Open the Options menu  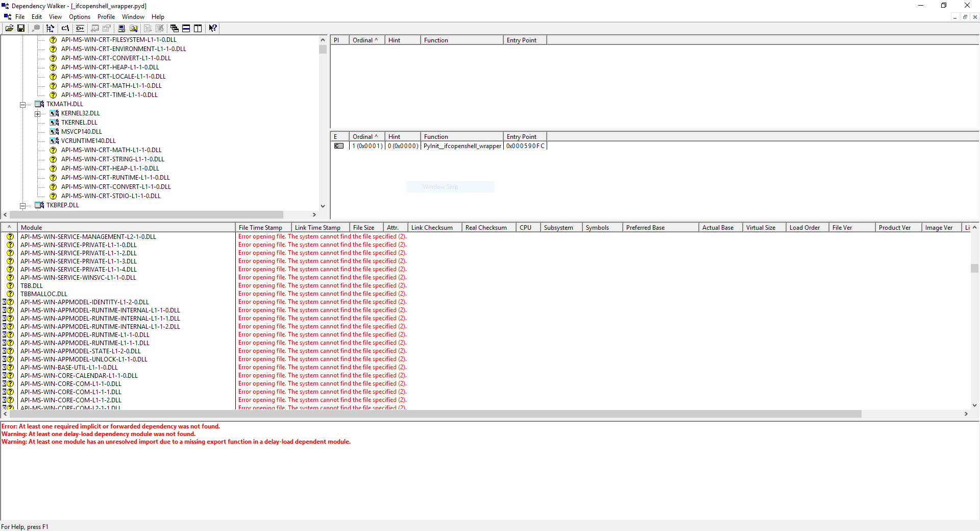tap(79, 16)
